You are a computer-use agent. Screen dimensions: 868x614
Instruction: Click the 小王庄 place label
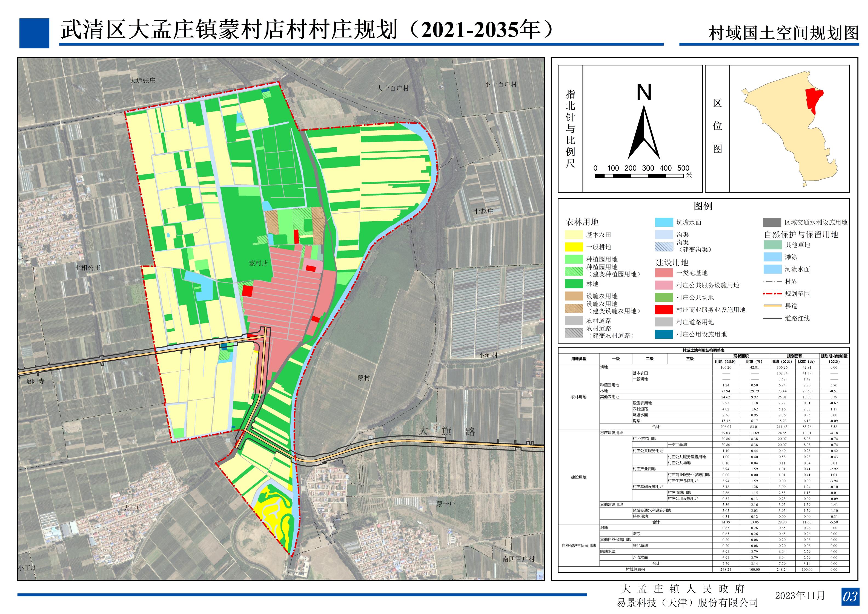(28, 567)
